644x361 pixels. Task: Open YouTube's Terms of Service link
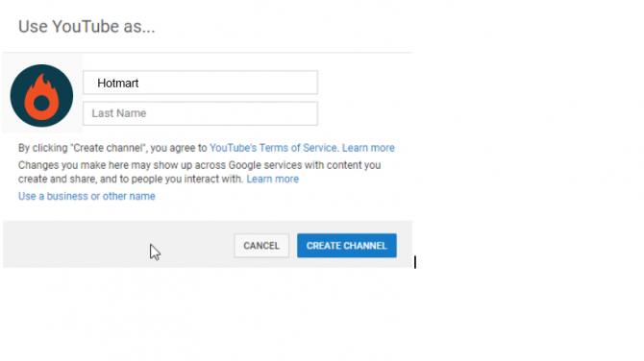274,148
